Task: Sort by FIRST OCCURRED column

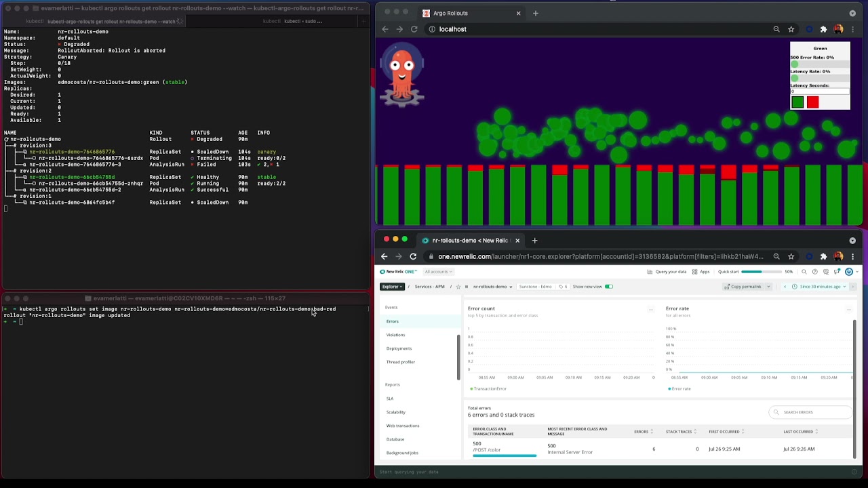Action: (726, 432)
